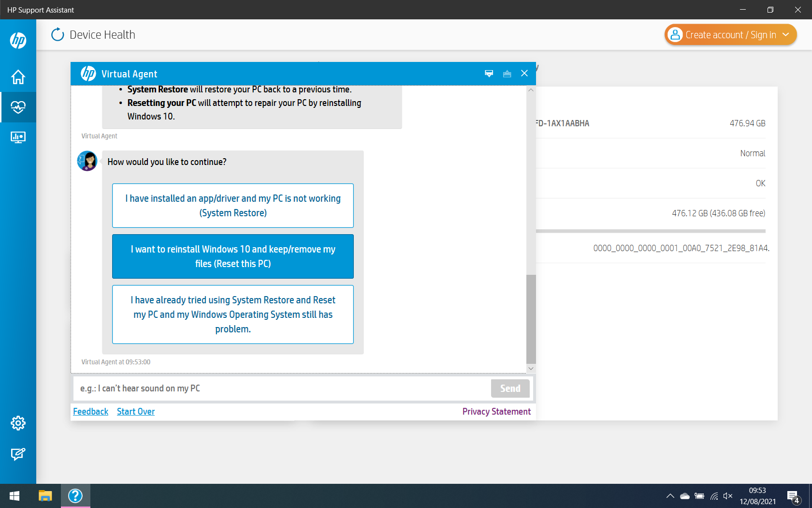Screen dimensions: 812x508
Task: Click the Device Health refresh icon
Action: pos(58,34)
